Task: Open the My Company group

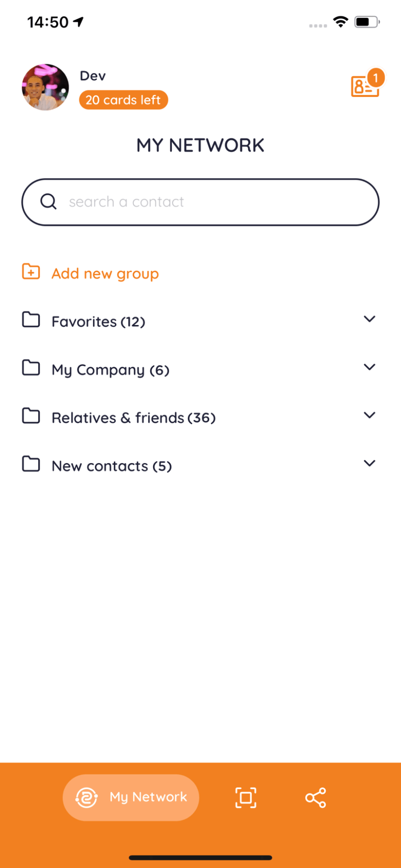Action: click(370, 367)
